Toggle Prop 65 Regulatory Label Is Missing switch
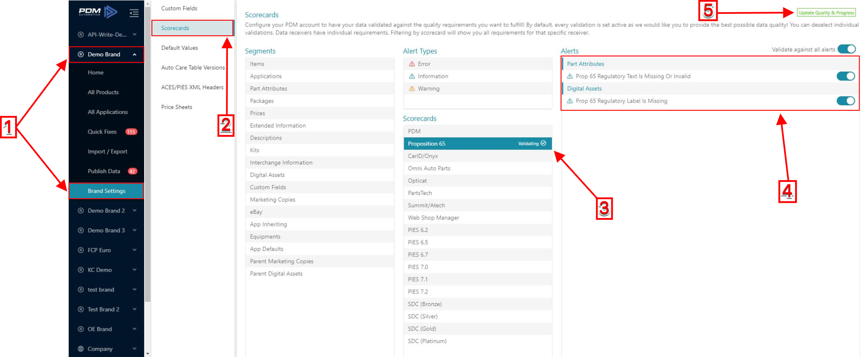Screen dimensions: 868x357 point(846,101)
